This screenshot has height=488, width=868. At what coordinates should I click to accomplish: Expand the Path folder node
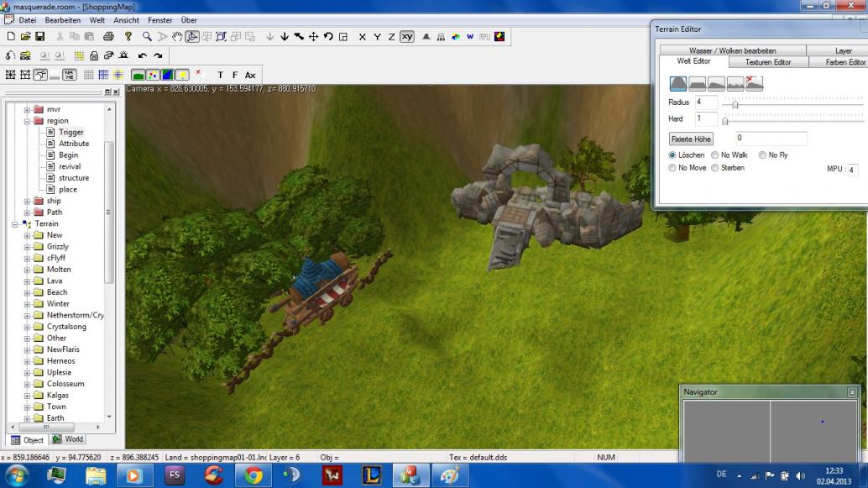click(x=27, y=213)
